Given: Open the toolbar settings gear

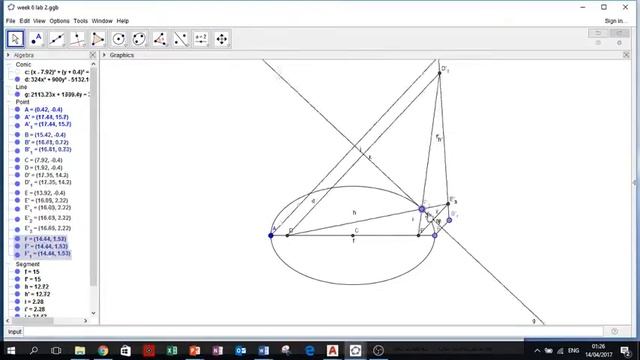Looking at the screenshot, I should tap(620, 43).
